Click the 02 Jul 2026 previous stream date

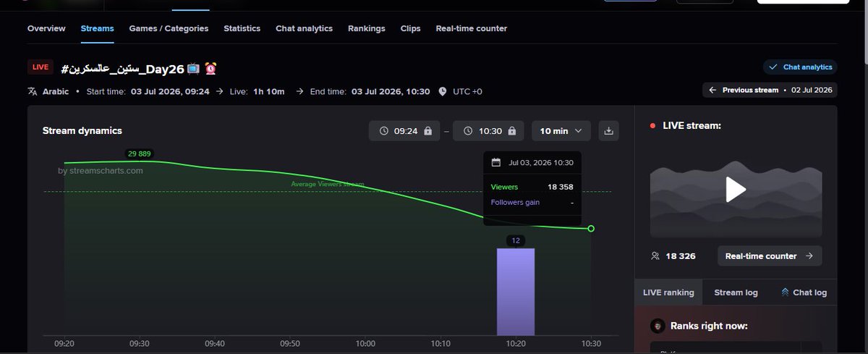(813, 90)
